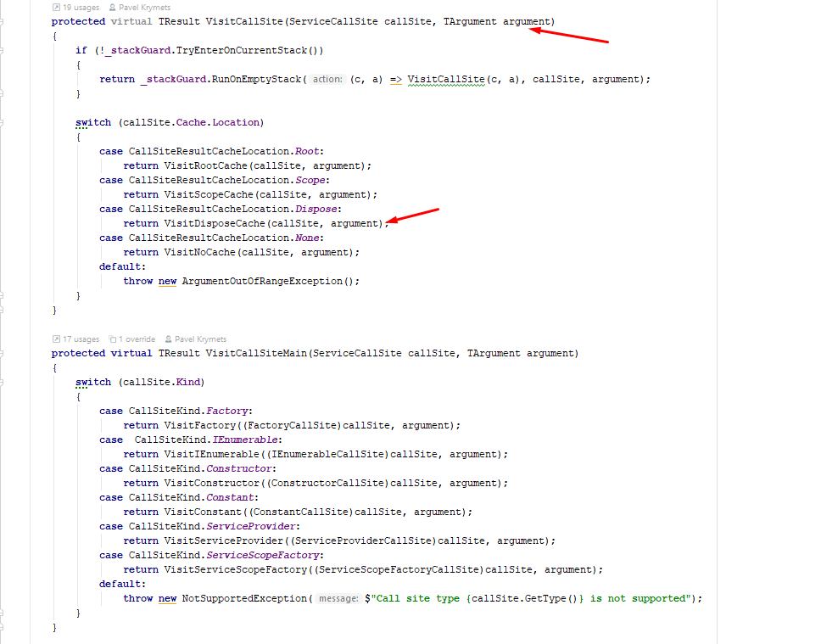Click the VisitIEnumerable method call

coord(212,454)
